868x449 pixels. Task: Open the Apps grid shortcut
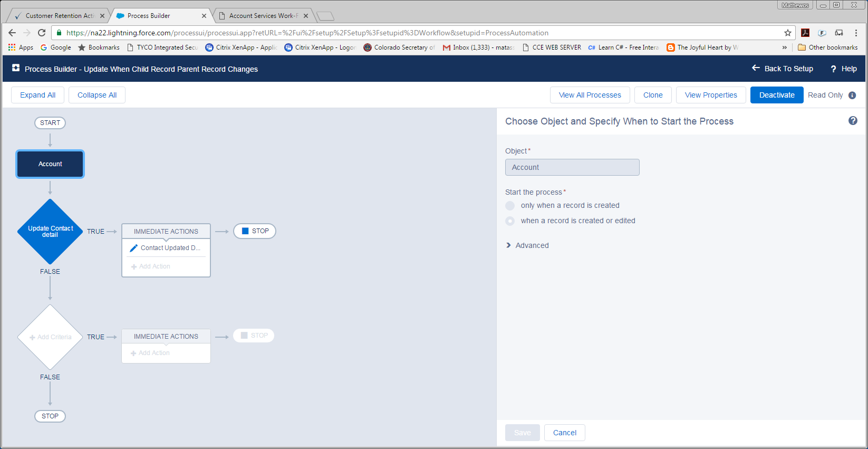[21, 47]
